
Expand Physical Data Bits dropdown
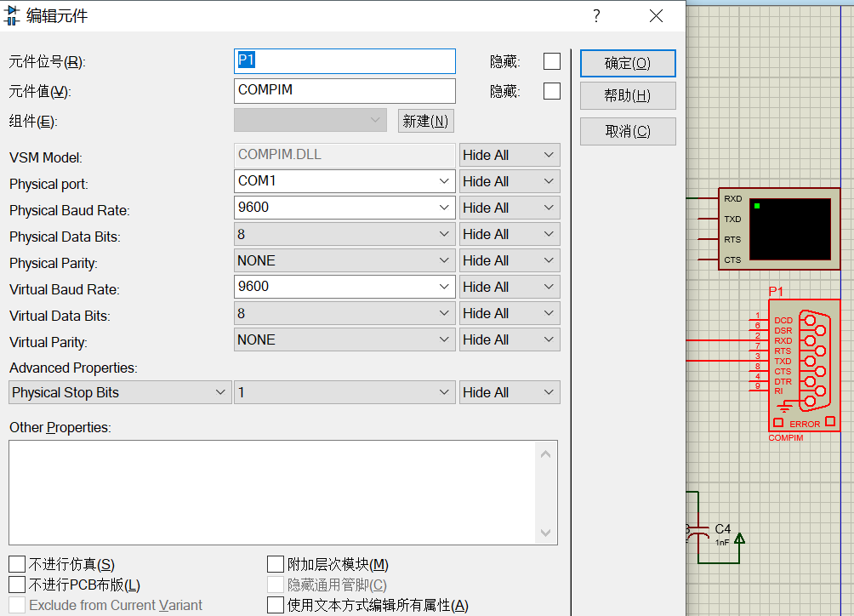click(344, 234)
